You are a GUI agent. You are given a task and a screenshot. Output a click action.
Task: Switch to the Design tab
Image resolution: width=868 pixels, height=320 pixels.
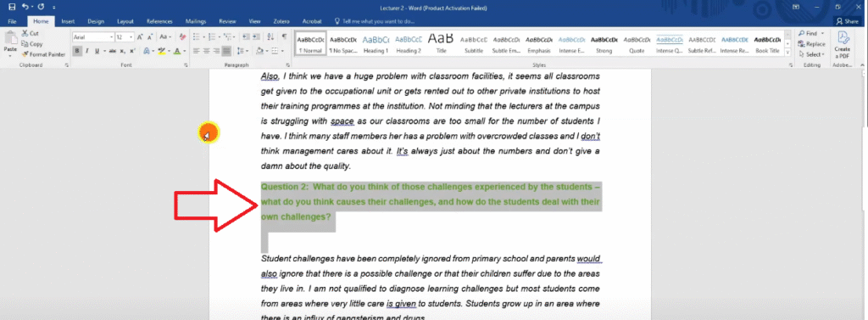pos(96,21)
